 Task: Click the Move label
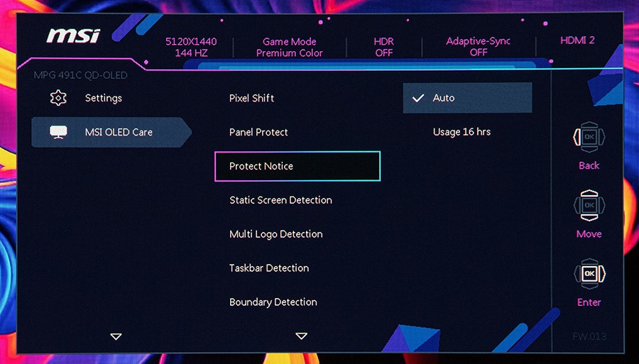589,233
